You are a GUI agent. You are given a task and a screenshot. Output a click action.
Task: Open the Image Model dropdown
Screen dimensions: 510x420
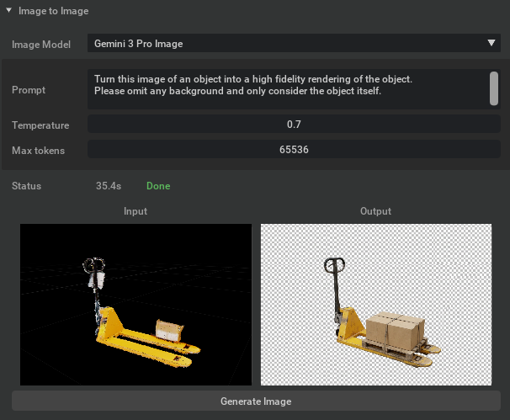(x=294, y=43)
